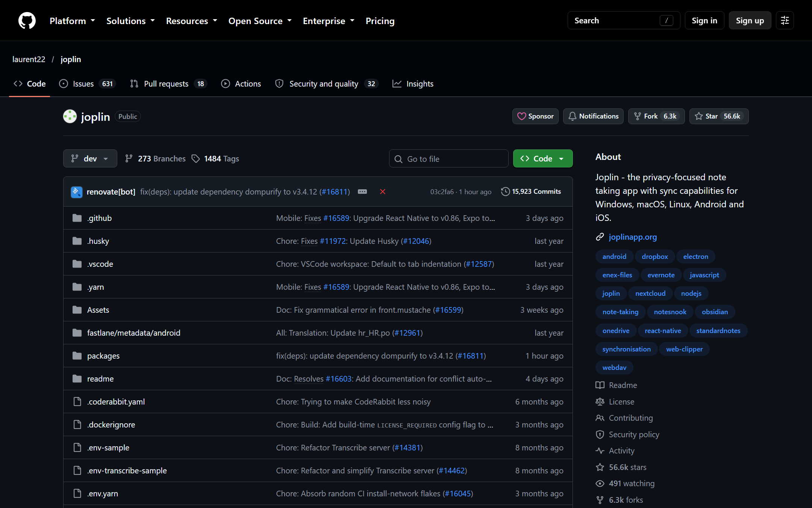Image resolution: width=812 pixels, height=508 pixels.
Task: Open the Pricing page link
Action: 380,21
